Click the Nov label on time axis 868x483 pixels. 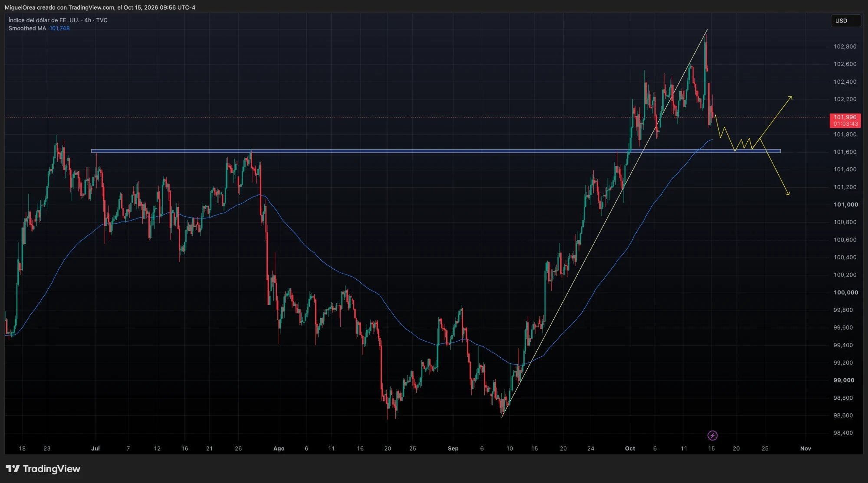[806, 448]
